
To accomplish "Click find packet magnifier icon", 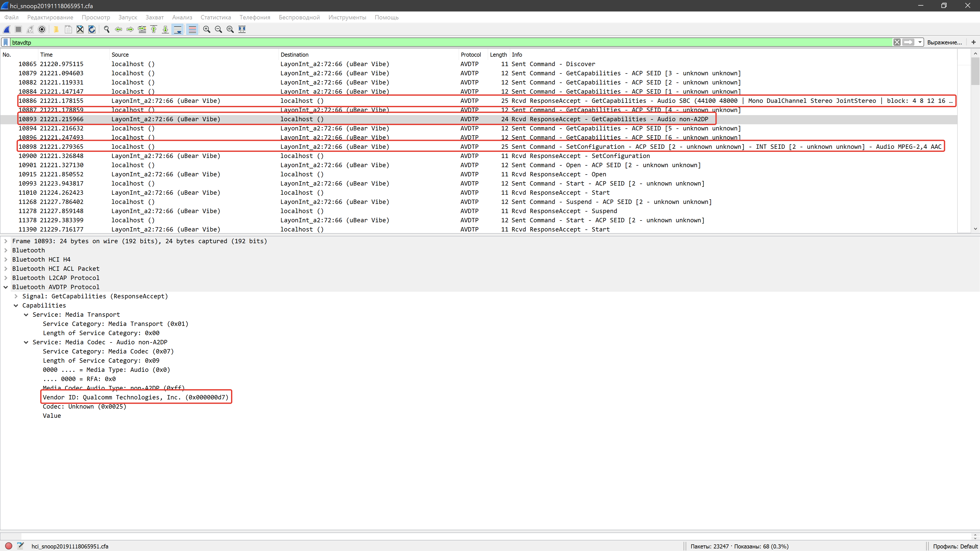I will 106,29.
